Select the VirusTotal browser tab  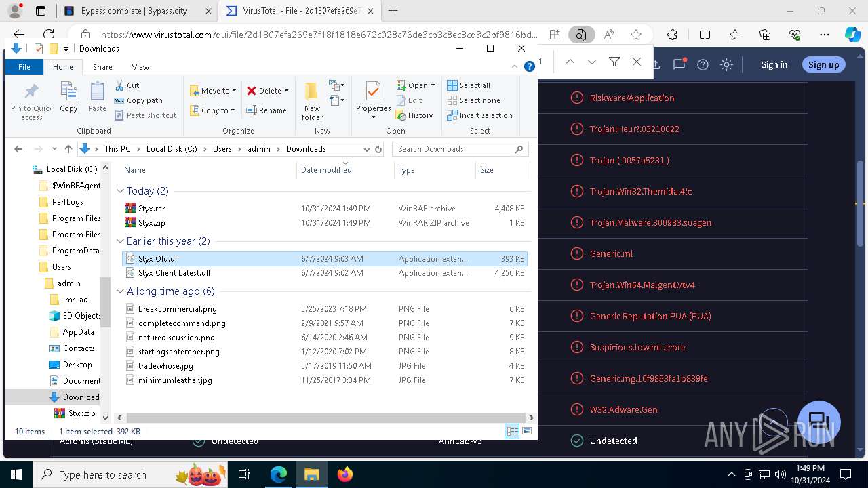(300, 11)
